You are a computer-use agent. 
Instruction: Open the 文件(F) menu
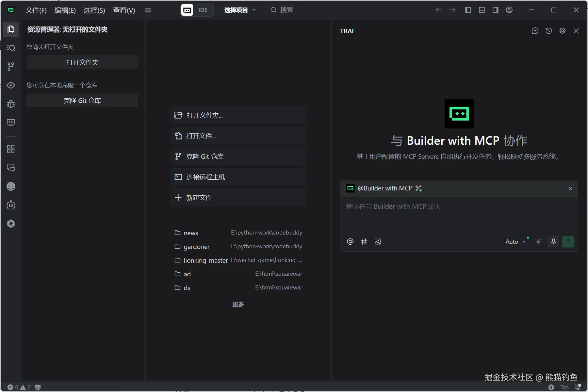click(x=36, y=10)
